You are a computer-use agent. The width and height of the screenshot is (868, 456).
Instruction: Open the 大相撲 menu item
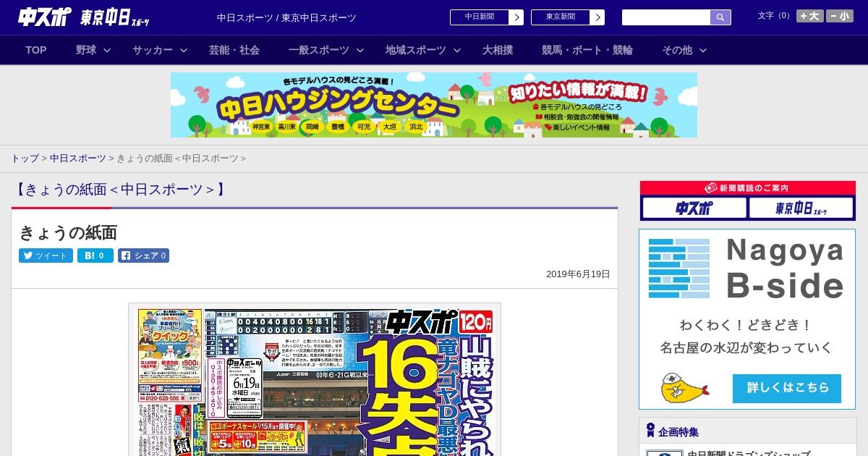click(x=498, y=50)
